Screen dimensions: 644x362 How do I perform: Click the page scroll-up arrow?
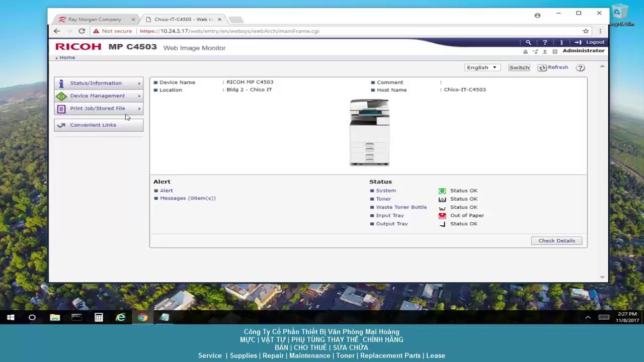(602, 67)
